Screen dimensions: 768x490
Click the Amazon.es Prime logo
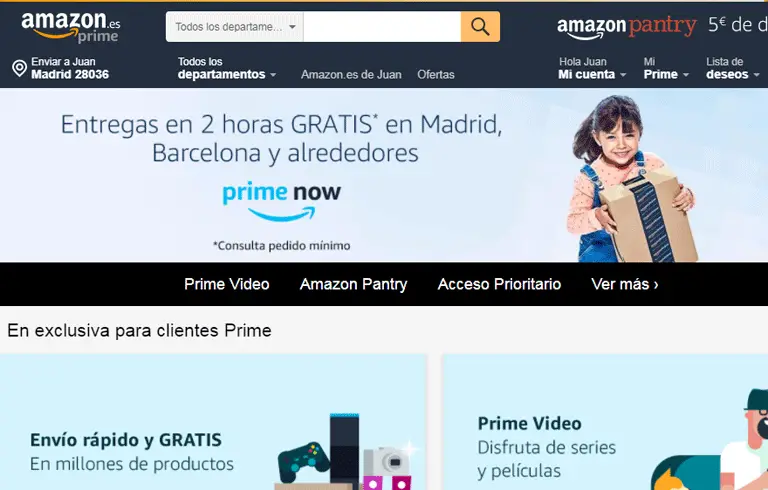tap(71, 27)
